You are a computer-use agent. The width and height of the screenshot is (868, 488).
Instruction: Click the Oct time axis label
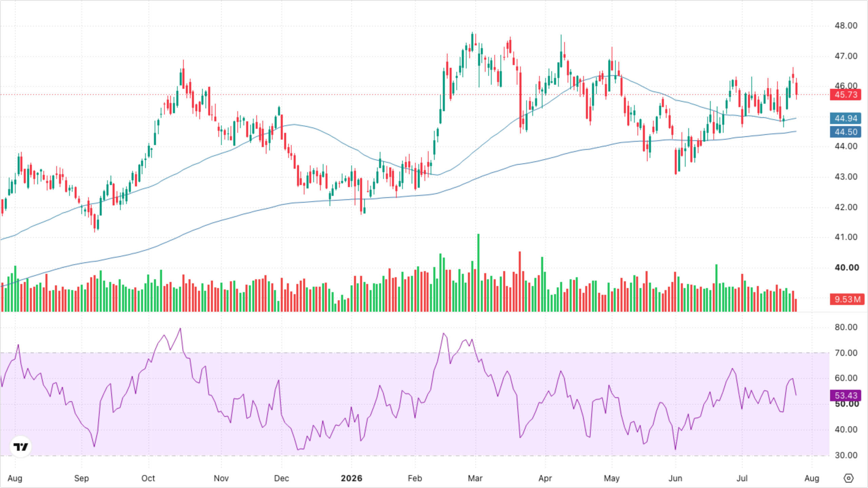coord(148,478)
